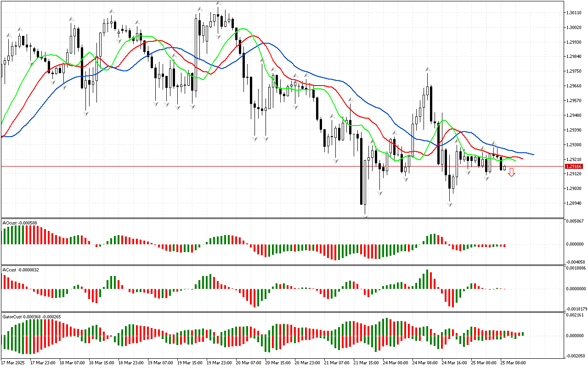Image resolution: width=588 pixels, height=368 pixels.
Task: Click the 1.29300 price axis label
Action: click(574, 145)
